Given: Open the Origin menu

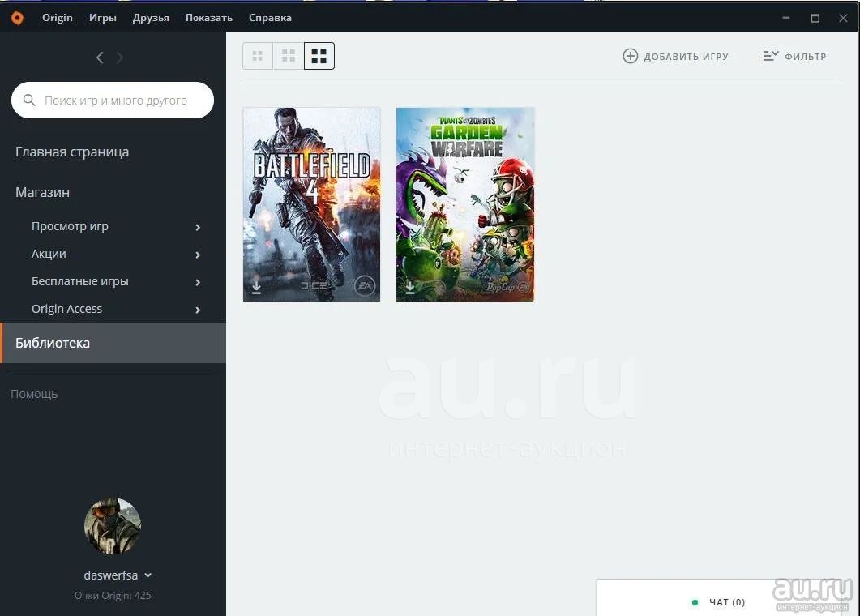Looking at the screenshot, I should [x=57, y=18].
